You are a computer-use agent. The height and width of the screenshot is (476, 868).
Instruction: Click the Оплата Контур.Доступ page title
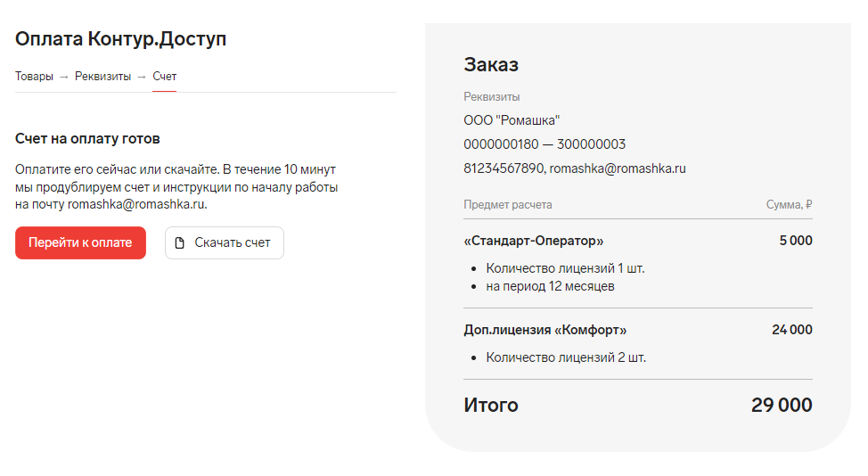point(120,38)
